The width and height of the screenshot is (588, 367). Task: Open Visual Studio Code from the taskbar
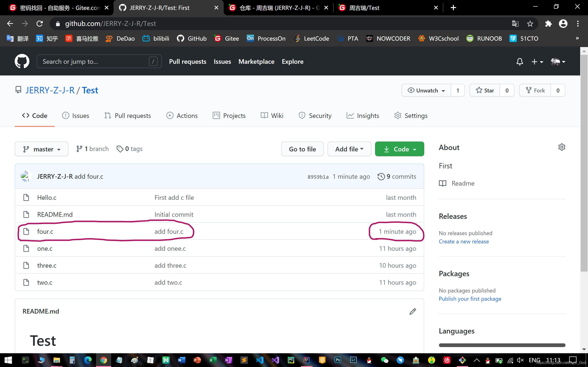(x=260, y=360)
